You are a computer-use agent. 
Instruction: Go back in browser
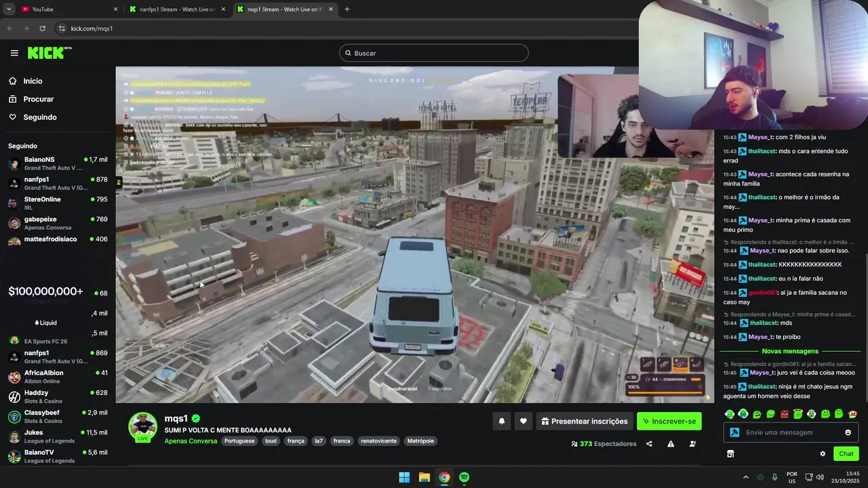pyautogui.click(x=9, y=28)
